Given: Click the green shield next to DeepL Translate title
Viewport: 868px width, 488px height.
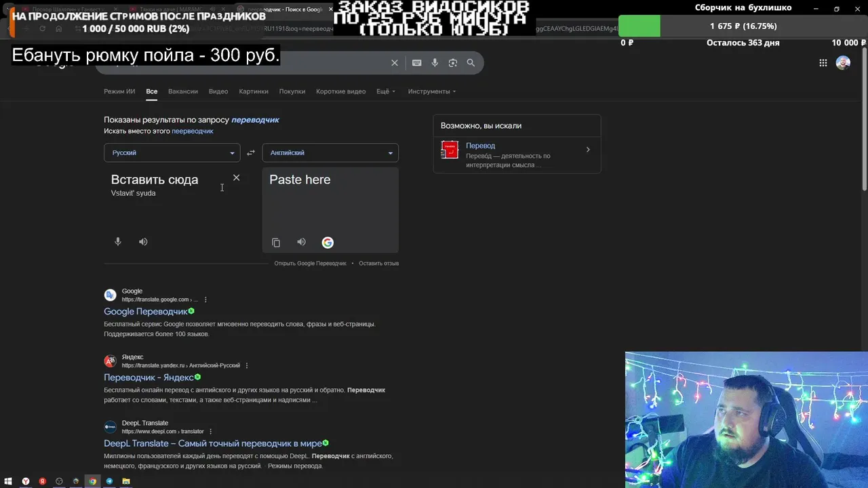Looking at the screenshot, I should coord(325,443).
